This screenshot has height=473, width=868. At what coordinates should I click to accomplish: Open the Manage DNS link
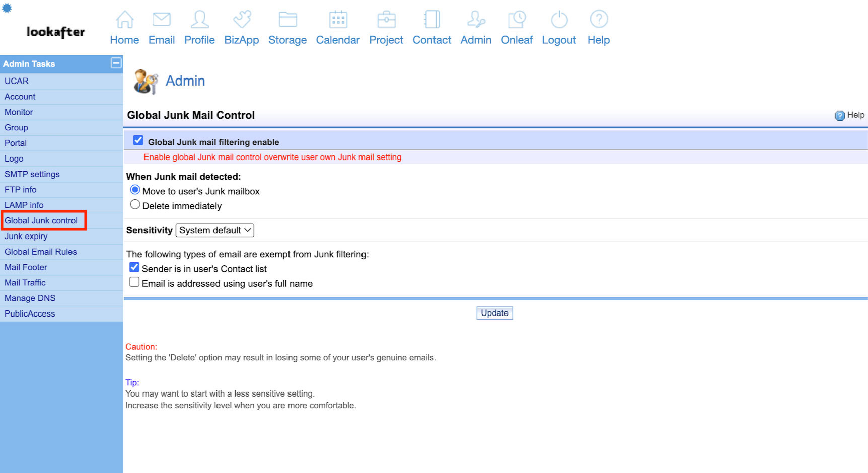(30, 298)
